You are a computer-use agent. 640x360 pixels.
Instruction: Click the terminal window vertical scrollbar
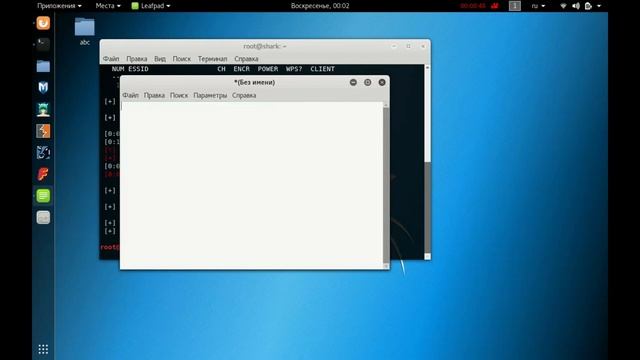(x=427, y=162)
